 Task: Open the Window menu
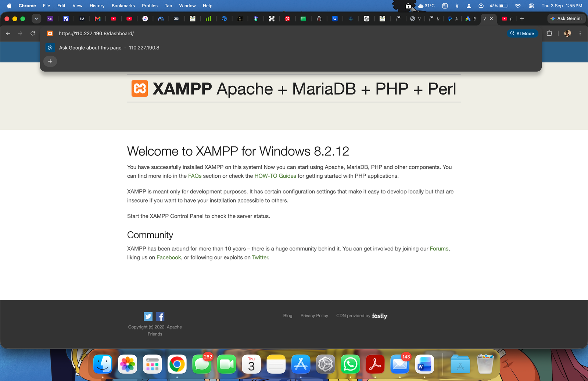187,6
